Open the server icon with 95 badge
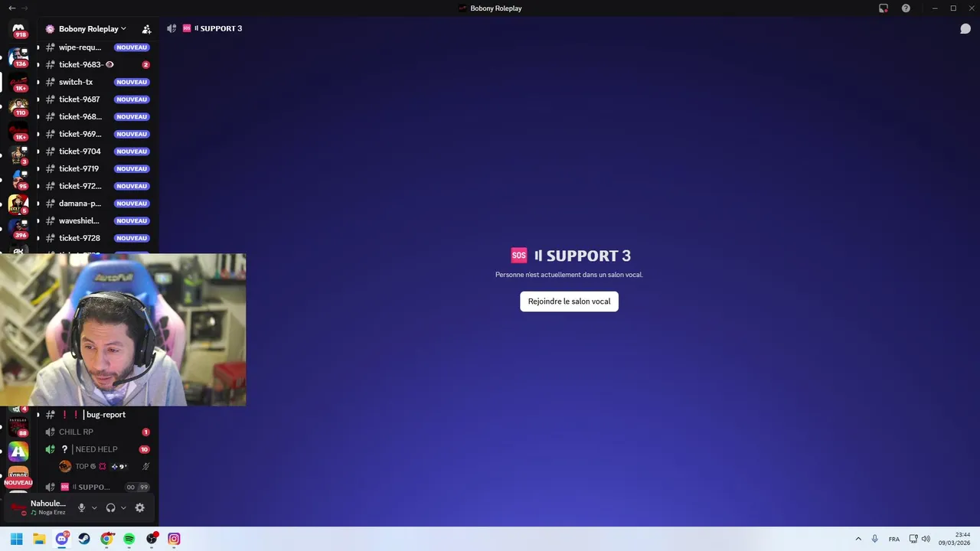 [x=18, y=180]
